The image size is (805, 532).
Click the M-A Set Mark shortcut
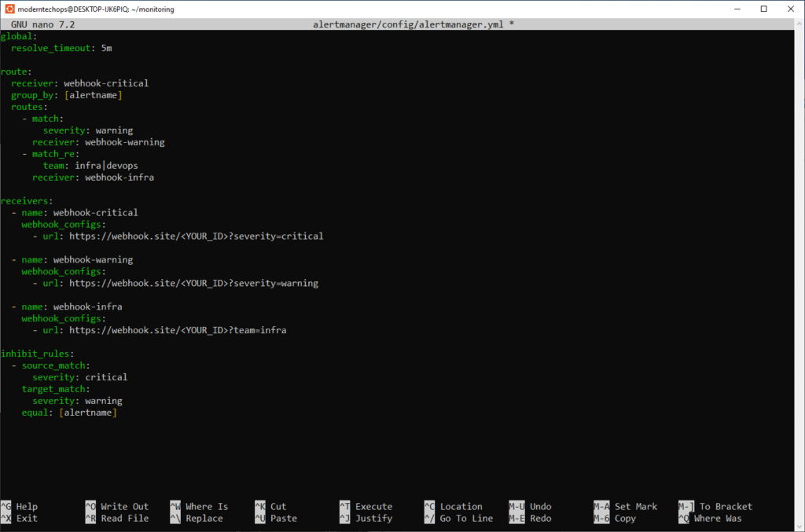click(625, 506)
